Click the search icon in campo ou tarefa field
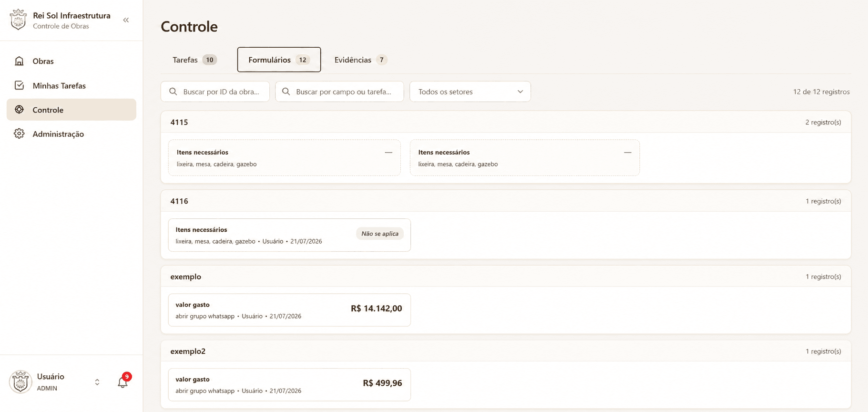Image resolution: width=868 pixels, height=412 pixels. pyautogui.click(x=286, y=92)
